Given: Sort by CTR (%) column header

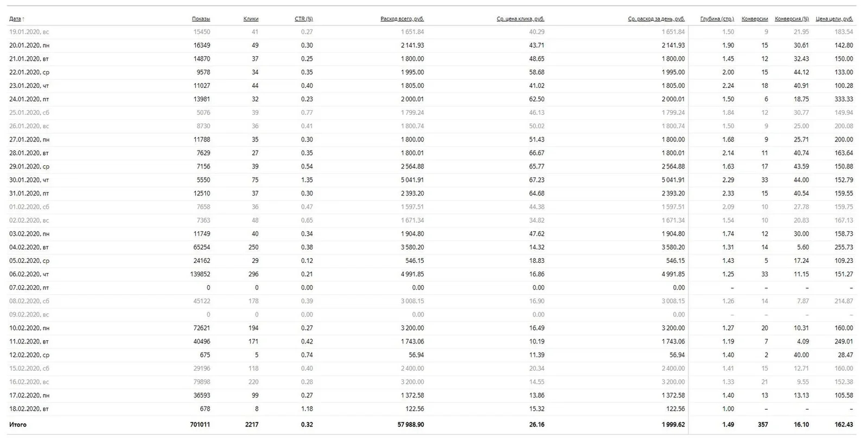Looking at the screenshot, I should pyautogui.click(x=304, y=19).
